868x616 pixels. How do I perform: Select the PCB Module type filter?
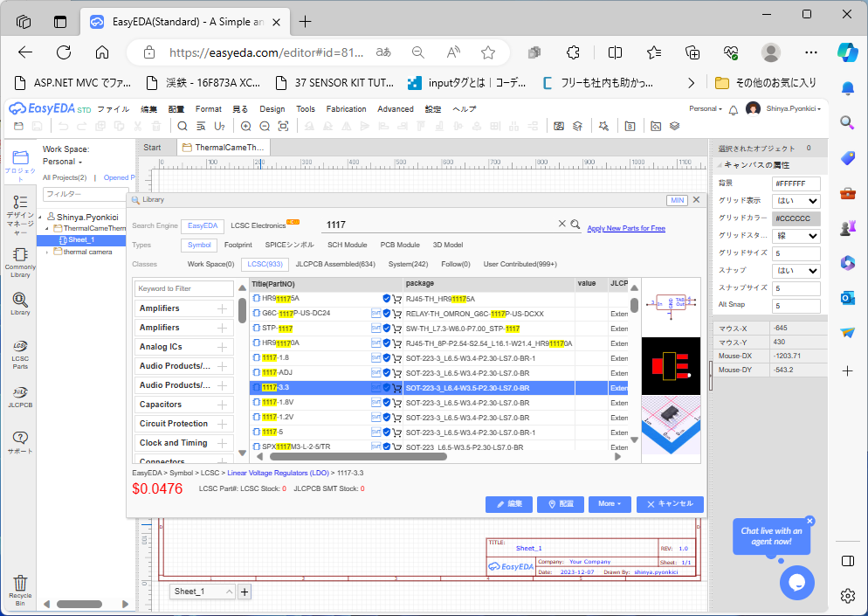coord(400,245)
